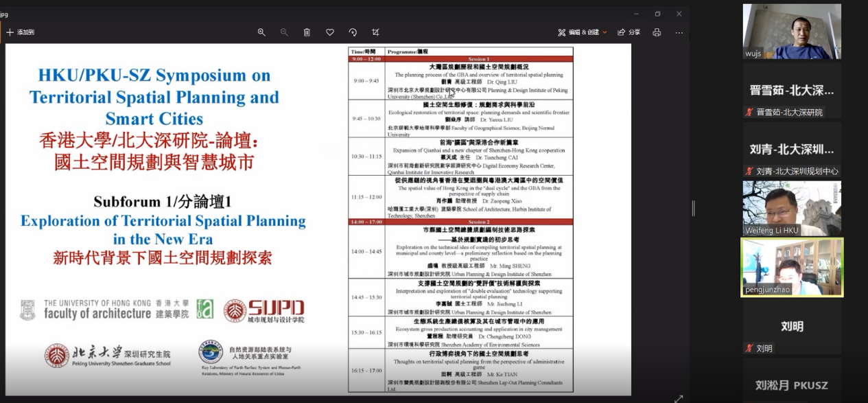Screen dimensions: 868x403
Task: Click the 分享 share button
Action: pos(629,32)
